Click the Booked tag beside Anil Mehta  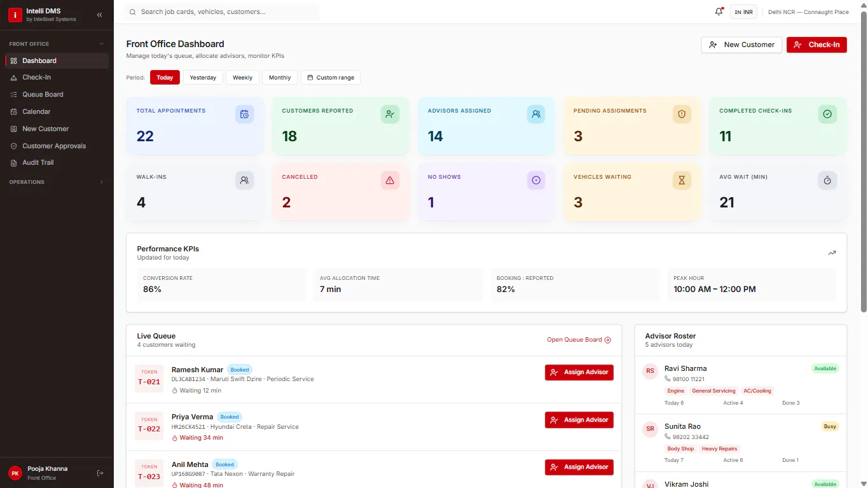pyautogui.click(x=224, y=464)
